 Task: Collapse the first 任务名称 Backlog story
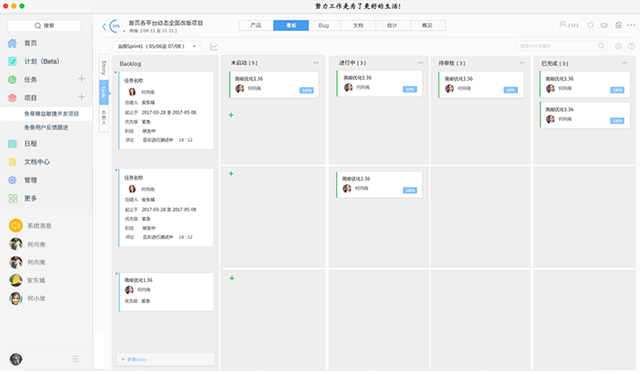point(116,73)
